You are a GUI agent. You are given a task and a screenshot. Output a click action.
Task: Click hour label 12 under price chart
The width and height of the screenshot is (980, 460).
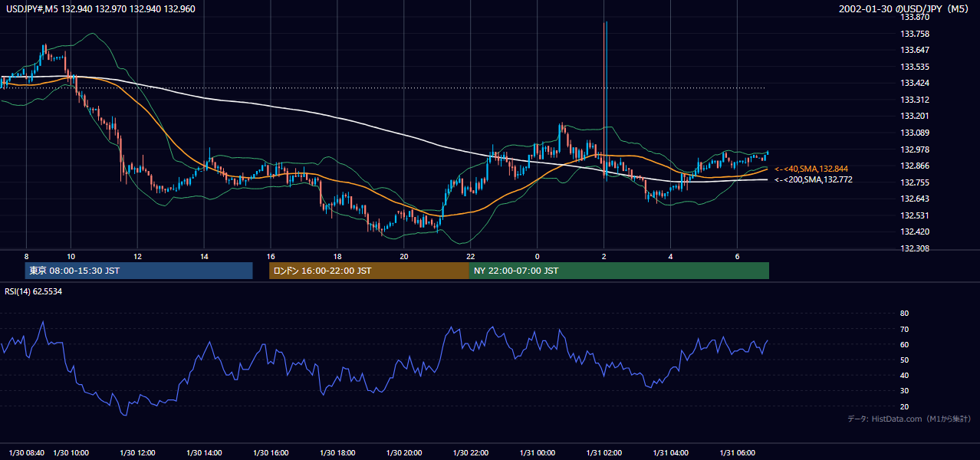[x=137, y=256]
